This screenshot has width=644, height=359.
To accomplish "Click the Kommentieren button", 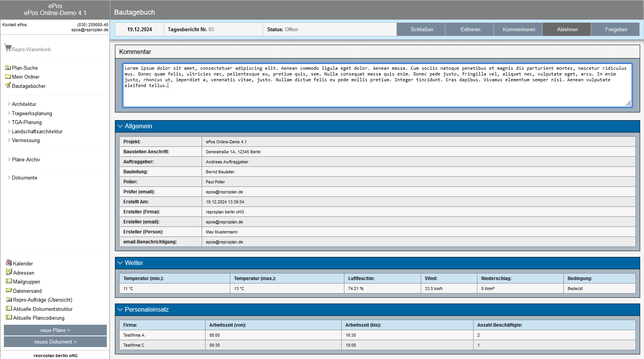I will click(x=518, y=29).
